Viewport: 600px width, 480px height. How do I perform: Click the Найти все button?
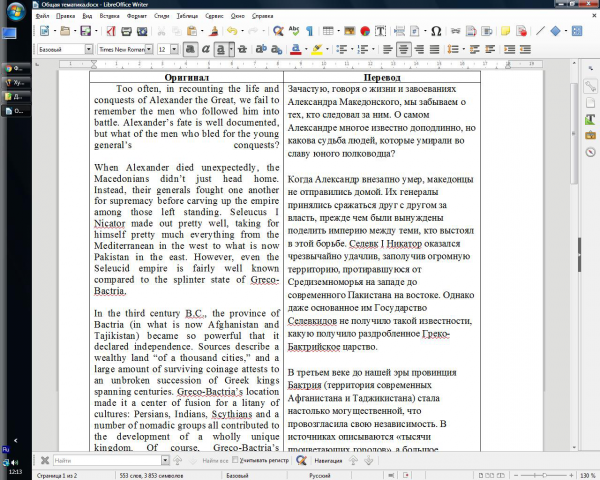215,460
